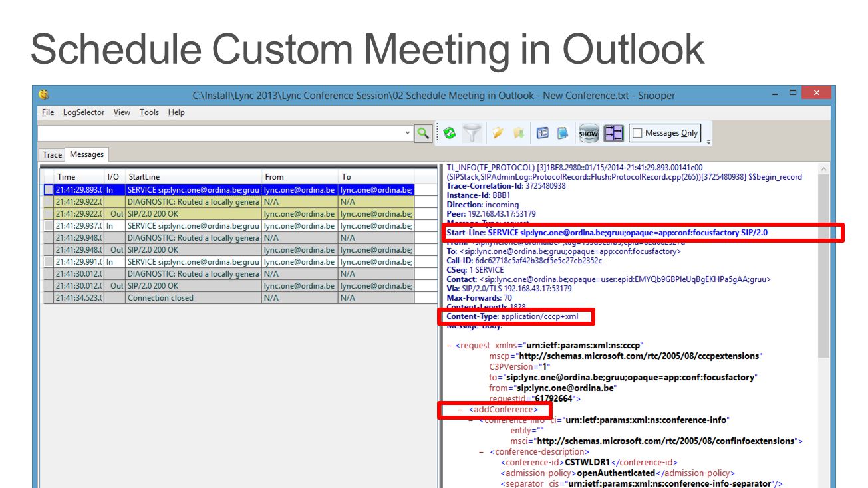Click the admission-policy openAuthenticated value

coord(615,473)
